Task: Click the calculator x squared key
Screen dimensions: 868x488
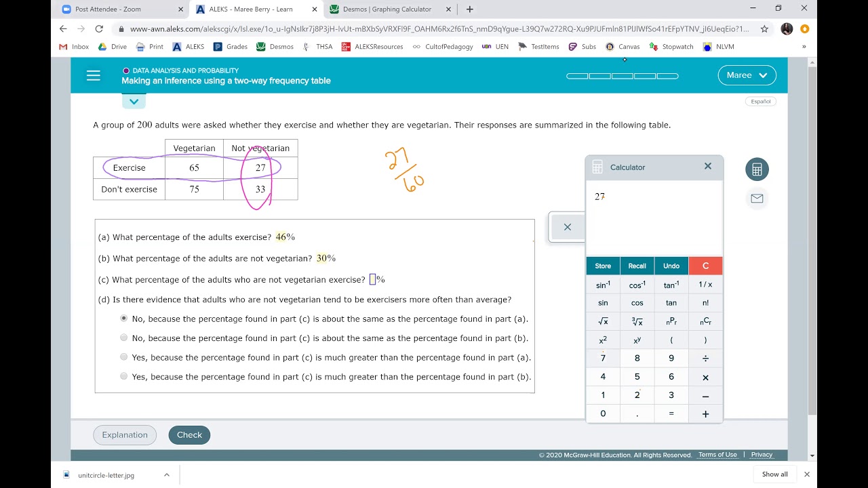Action: (603, 340)
